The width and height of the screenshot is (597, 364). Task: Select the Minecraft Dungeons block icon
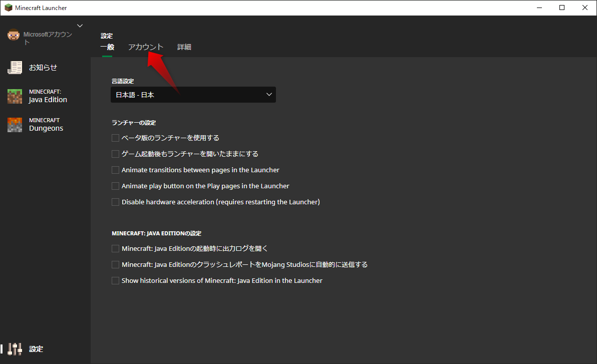[15, 125]
